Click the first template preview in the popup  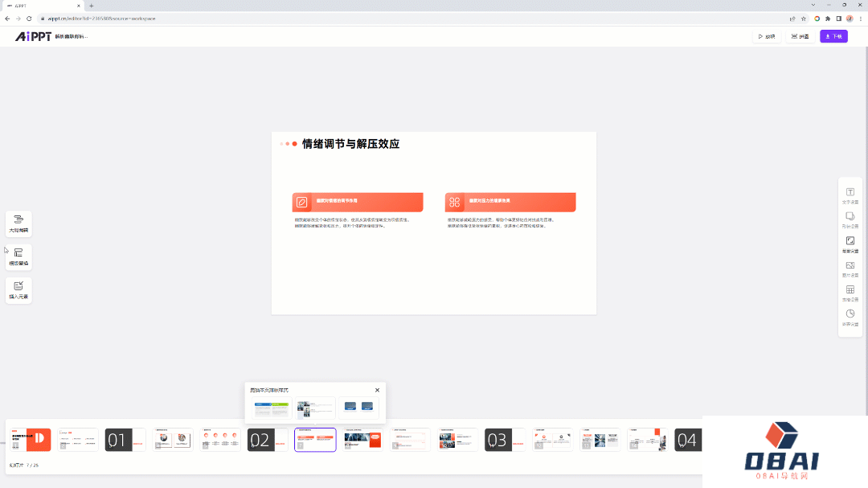[272, 408]
